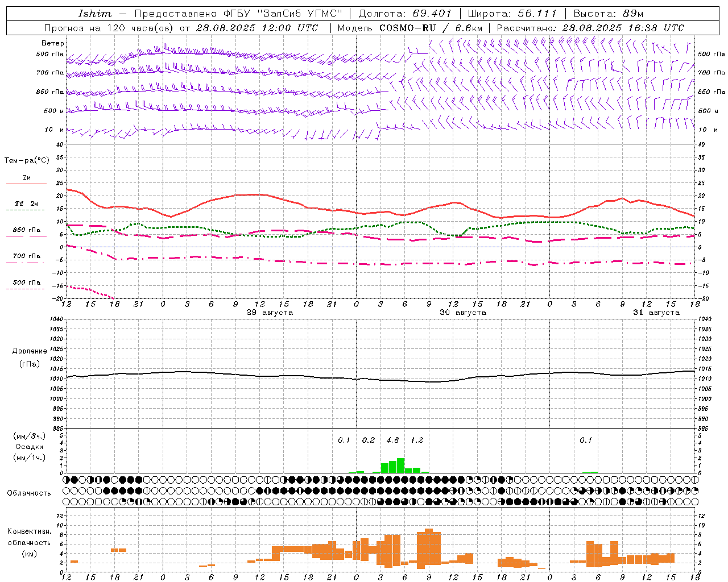Click the "(мм/3ч.)" precipitation unit label
The height and width of the screenshot is (582, 728).
pyautogui.click(x=30, y=436)
